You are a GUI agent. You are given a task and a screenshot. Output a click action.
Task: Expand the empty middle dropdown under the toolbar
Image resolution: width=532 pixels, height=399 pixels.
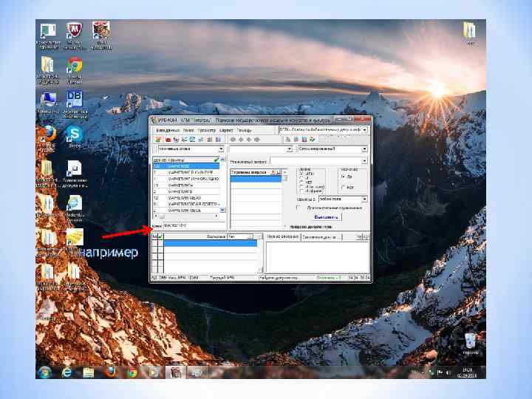[x=290, y=149]
